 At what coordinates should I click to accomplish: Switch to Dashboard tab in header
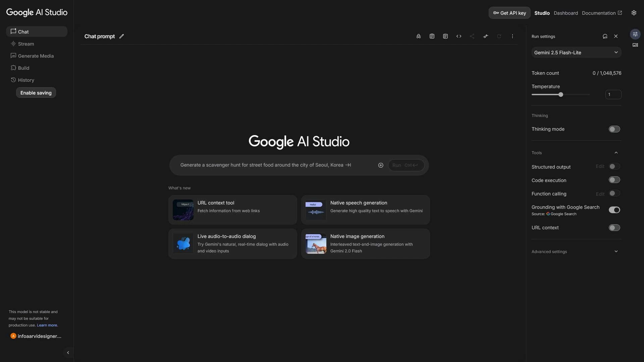pyautogui.click(x=566, y=13)
